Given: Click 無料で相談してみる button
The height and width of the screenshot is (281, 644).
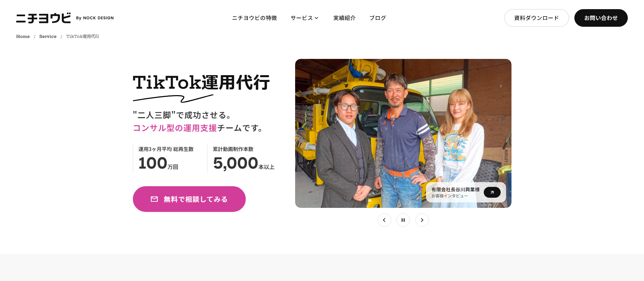Looking at the screenshot, I should pyautogui.click(x=189, y=199).
